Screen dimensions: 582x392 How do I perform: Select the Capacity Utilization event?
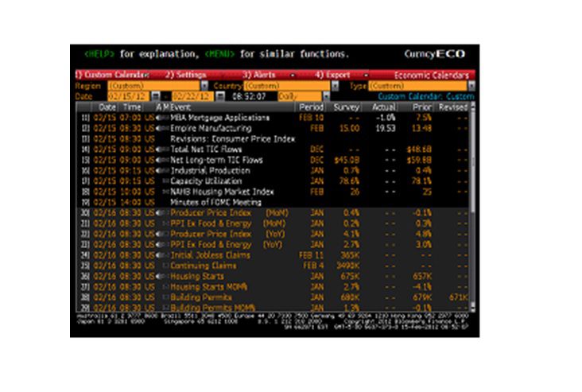click(x=206, y=181)
